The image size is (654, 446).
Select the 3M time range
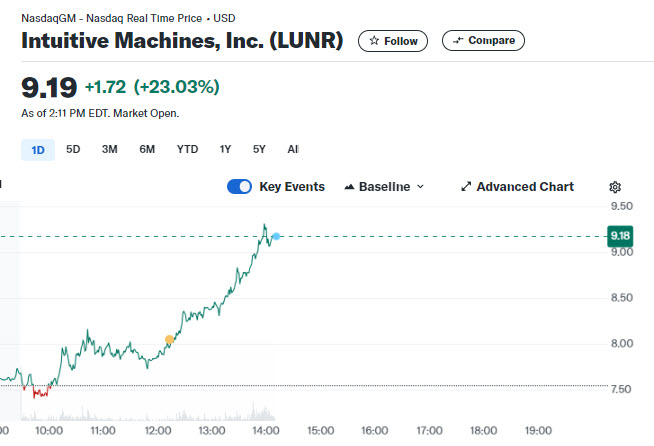tap(110, 149)
